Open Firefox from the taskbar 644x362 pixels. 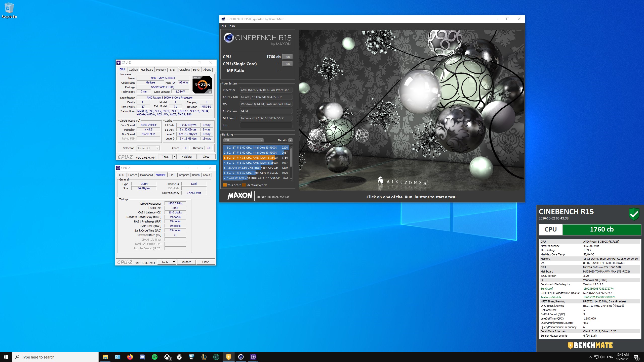(130, 357)
